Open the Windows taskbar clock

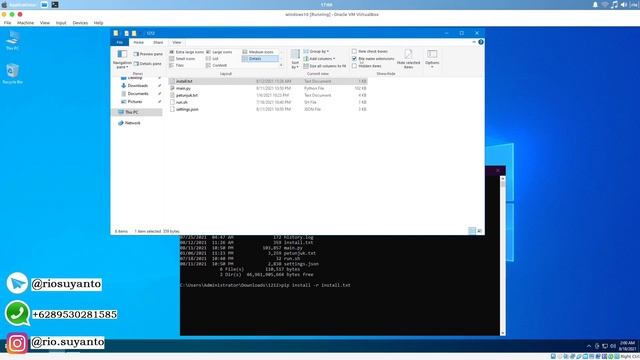tap(627, 346)
